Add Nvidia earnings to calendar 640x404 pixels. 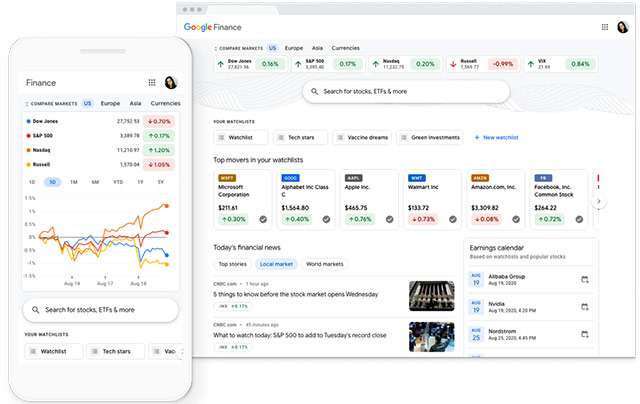pos(584,307)
